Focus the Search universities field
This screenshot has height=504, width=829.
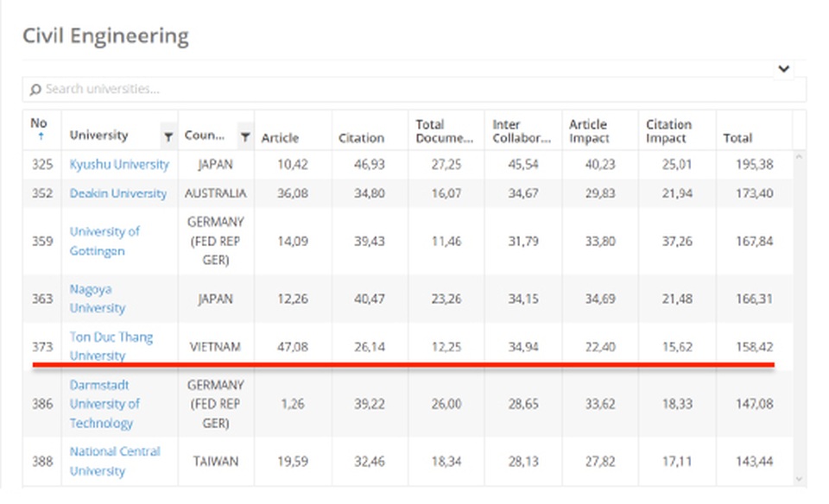tap(414, 89)
